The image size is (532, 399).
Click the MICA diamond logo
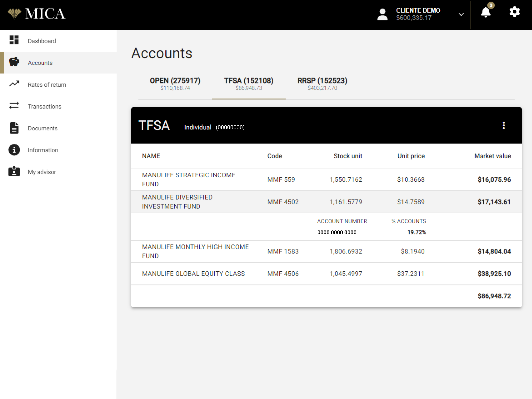14,13
